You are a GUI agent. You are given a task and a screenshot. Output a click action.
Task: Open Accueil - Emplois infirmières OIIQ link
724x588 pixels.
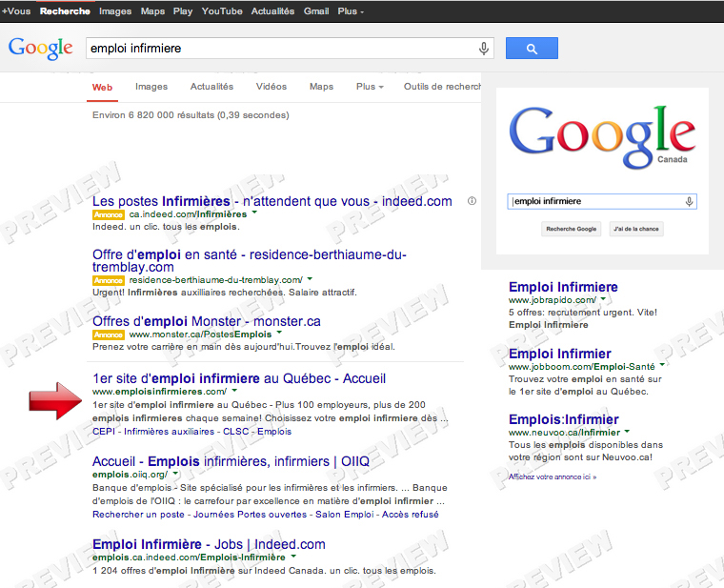[x=231, y=461]
